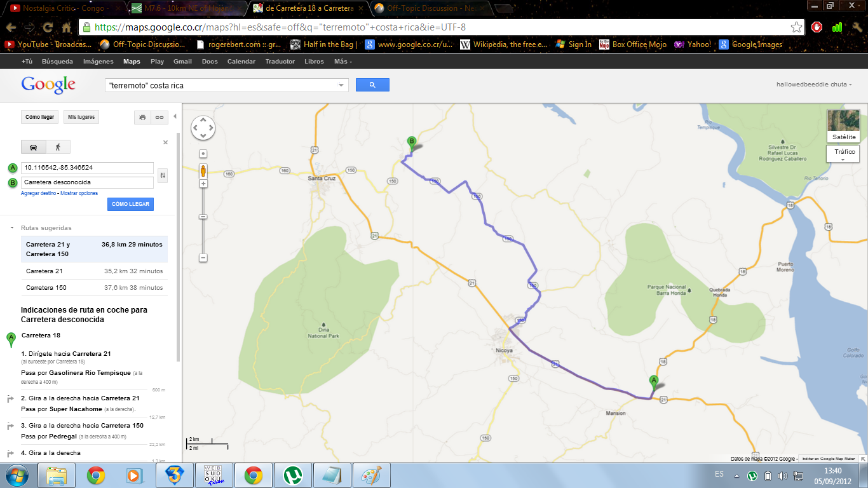Viewport: 868px width, 488px height.
Task: Click the blue search magnifier button
Action: pos(372,85)
